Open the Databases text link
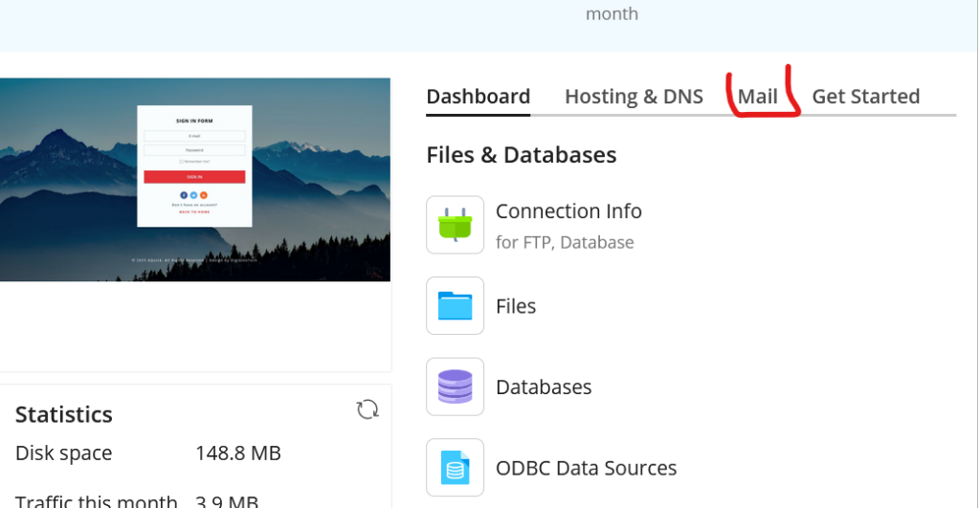This screenshot has height=508, width=980. tap(544, 387)
